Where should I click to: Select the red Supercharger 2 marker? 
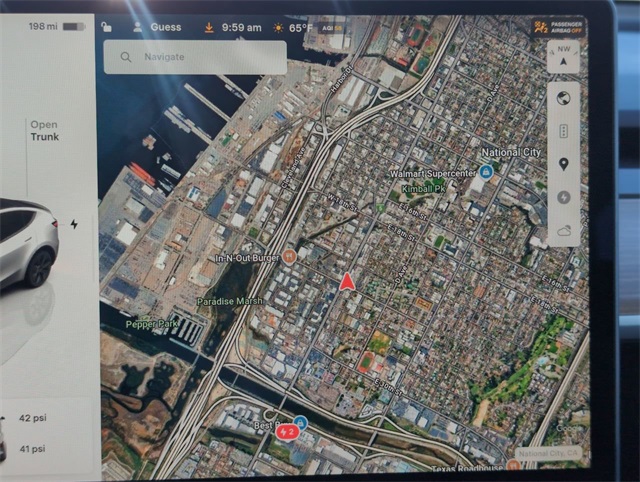287,432
